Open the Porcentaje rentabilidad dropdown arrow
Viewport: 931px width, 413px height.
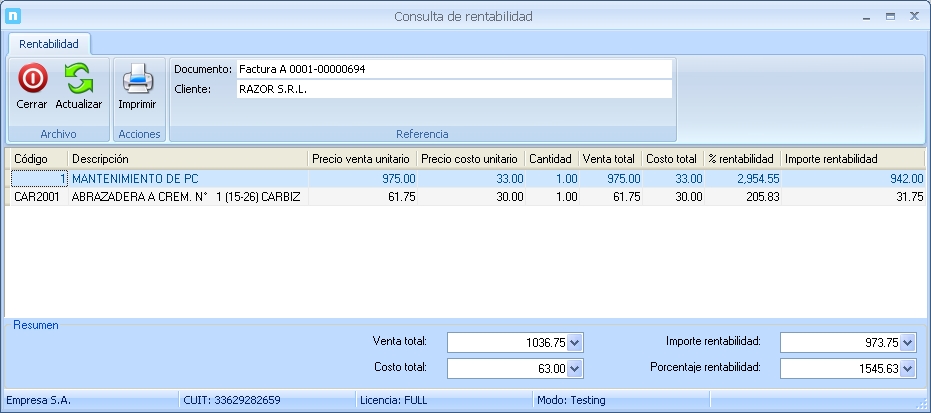(908, 368)
